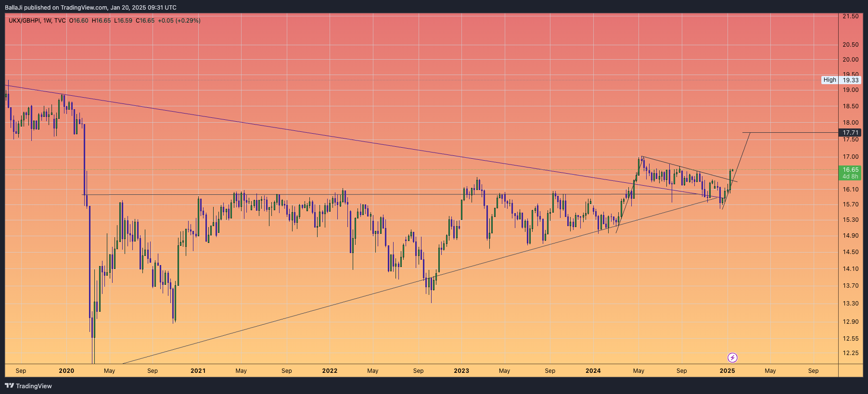Click the close value C16.65

pyautogui.click(x=145, y=21)
